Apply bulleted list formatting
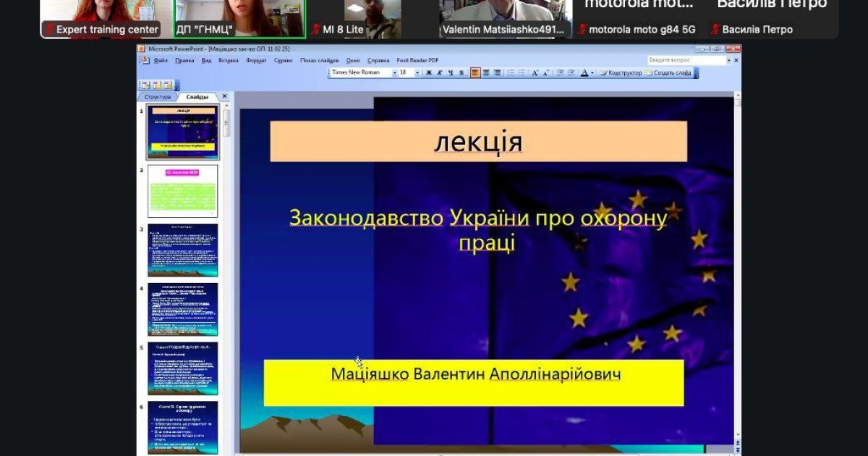 click(x=522, y=72)
